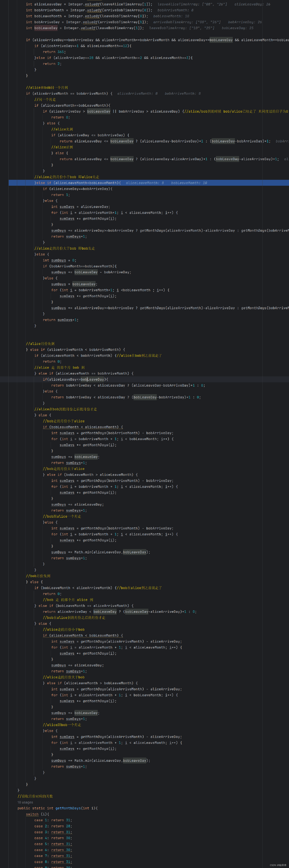Click the inline hint 'aliceArriveMonth: 8'
Screen dimensions: 289x868
137,94
